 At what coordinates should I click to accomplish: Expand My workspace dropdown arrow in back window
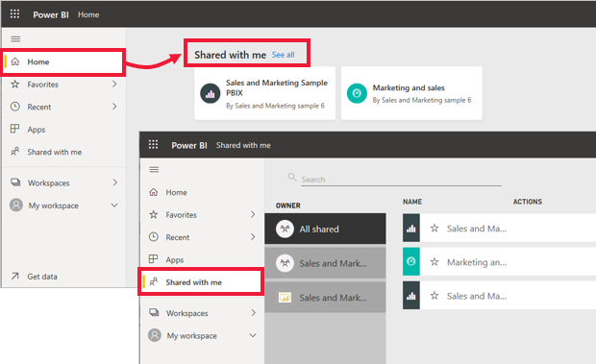coord(114,205)
